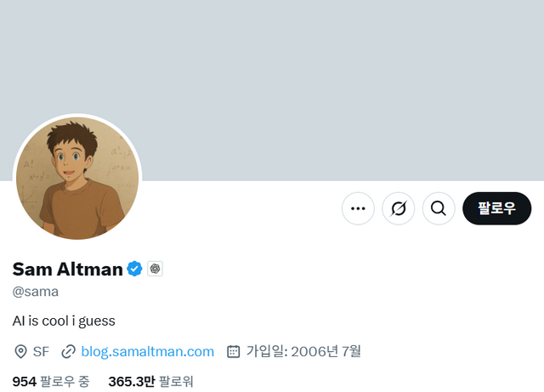Open the 954 팔로우 중 following list
Viewport: 544px width, 392px height.
pos(51,382)
